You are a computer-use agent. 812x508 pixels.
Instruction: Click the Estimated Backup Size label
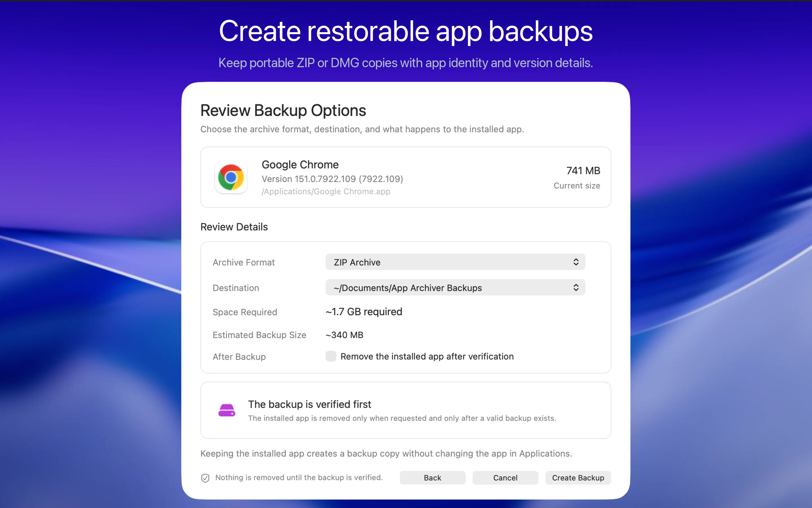[259, 335]
